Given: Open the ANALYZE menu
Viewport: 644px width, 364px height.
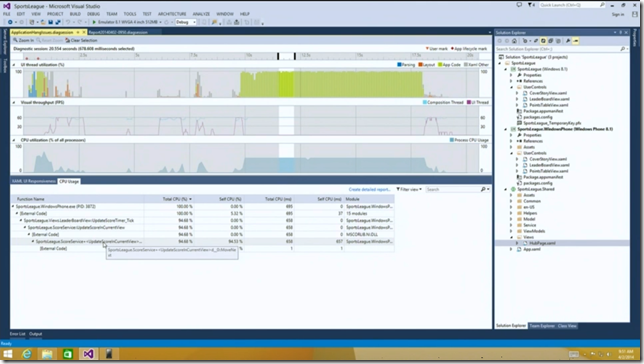Looking at the screenshot, I should (x=201, y=14).
